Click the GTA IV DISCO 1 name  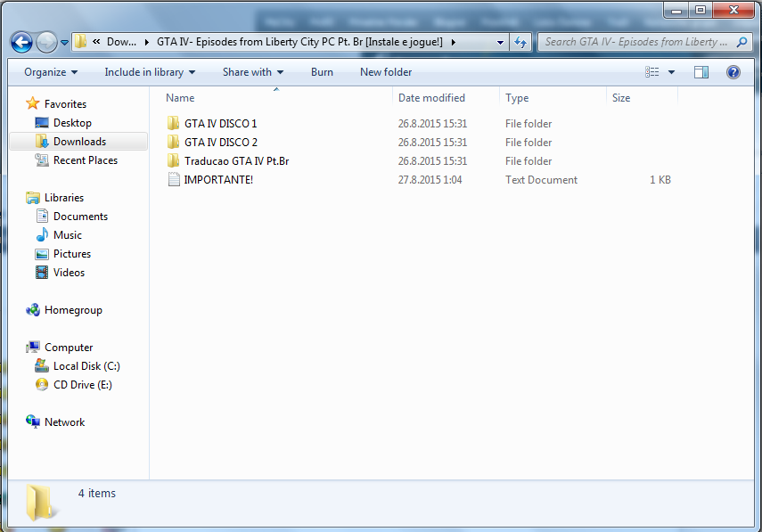pyautogui.click(x=221, y=123)
